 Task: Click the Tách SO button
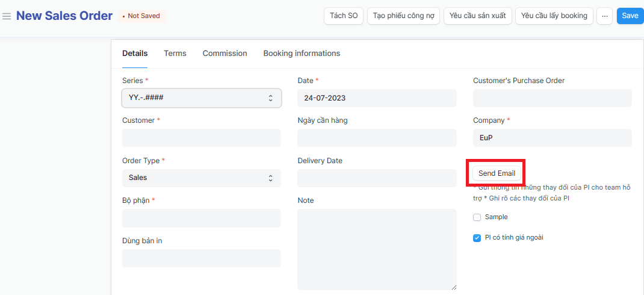[x=344, y=16]
